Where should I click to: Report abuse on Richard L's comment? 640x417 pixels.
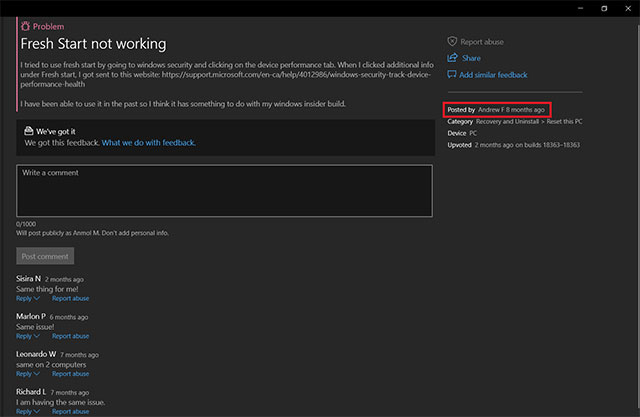tap(70, 411)
